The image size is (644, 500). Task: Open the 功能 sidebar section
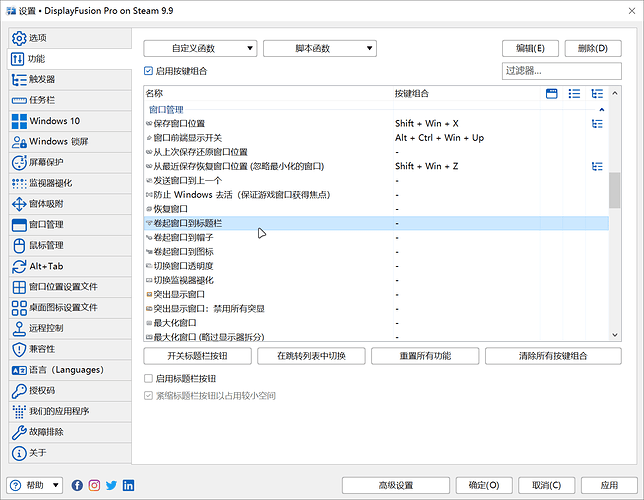70,59
